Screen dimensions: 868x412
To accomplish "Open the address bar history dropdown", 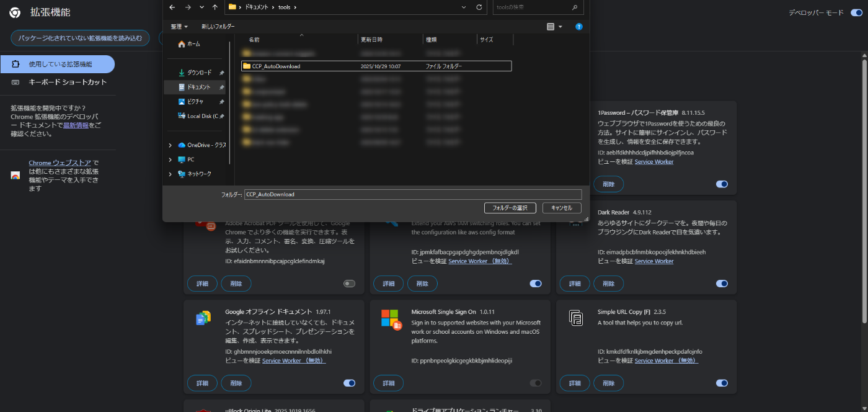I will (x=464, y=7).
